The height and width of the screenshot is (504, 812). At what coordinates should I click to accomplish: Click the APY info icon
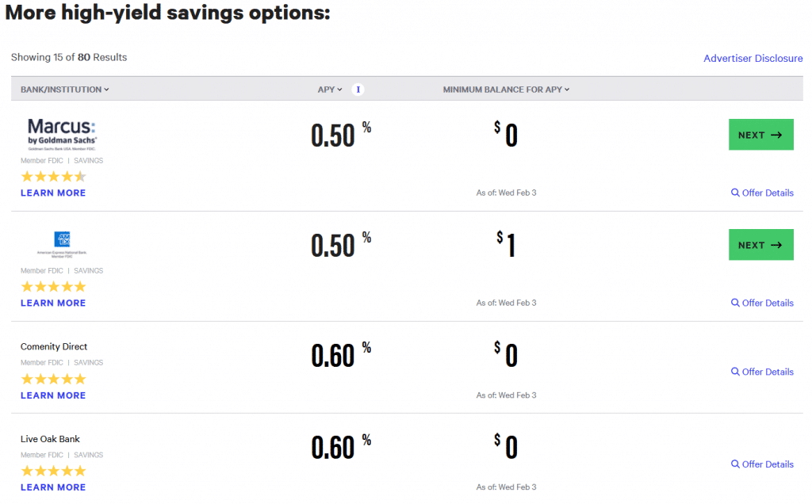[x=358, y=90]
